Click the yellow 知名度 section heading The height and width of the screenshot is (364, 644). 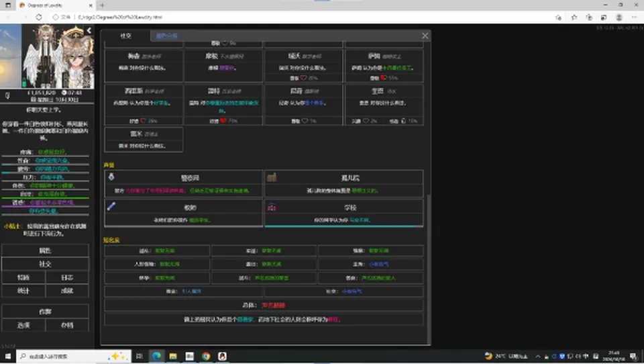(111, 240)
